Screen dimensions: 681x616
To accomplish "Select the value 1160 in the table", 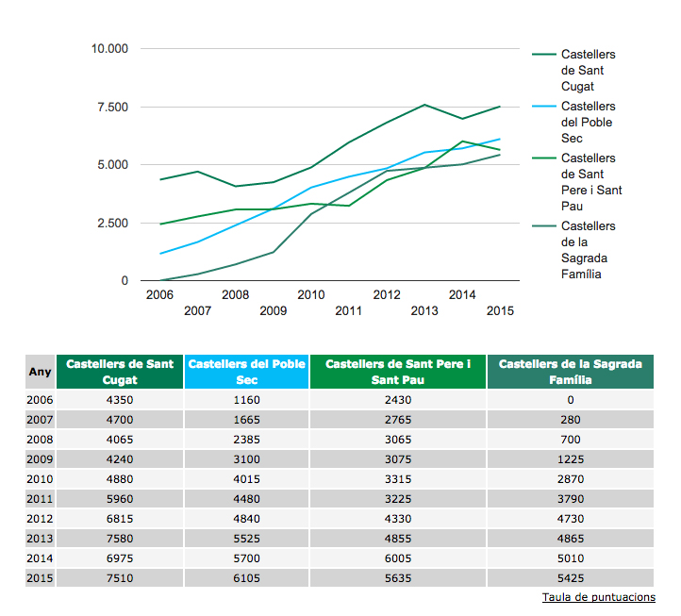I will point(247,400).
